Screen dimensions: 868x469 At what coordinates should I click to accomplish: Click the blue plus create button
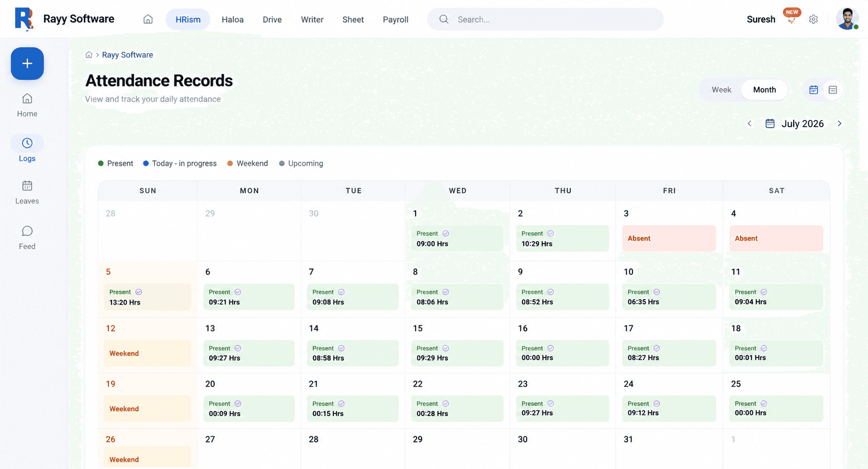click(27, 64)
